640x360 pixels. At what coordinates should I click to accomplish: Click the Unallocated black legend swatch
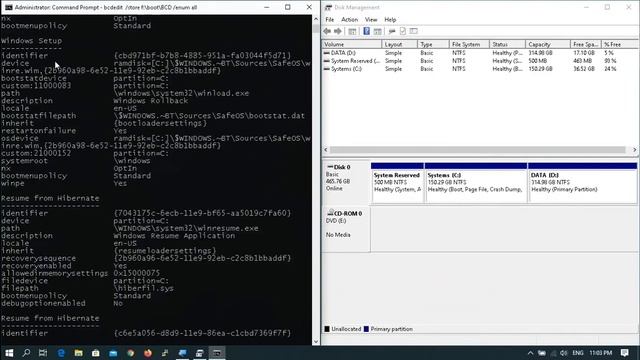point(327,329)
